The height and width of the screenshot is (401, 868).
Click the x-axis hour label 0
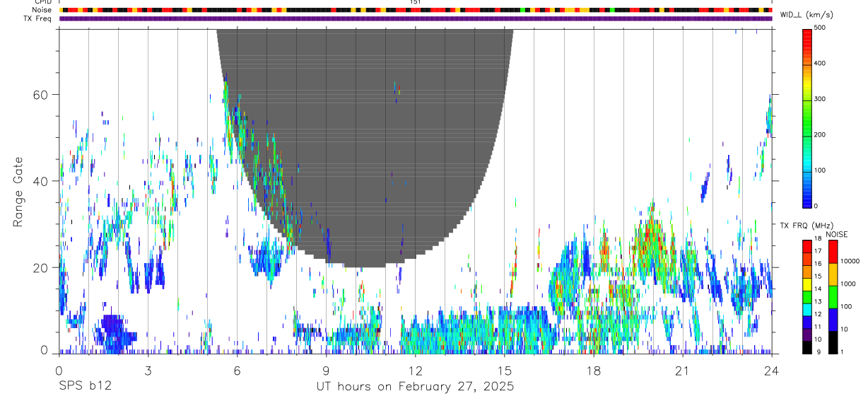point(59,371)
